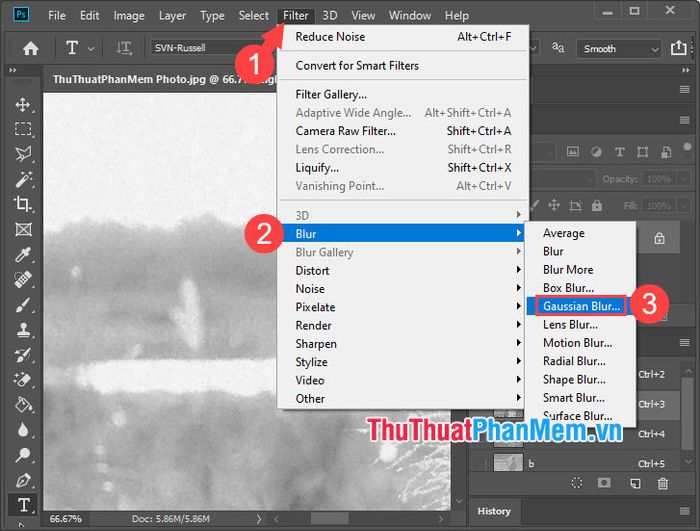Select the Eraser tool
Viewport: 700px width, 531px height.
[23, 380]
